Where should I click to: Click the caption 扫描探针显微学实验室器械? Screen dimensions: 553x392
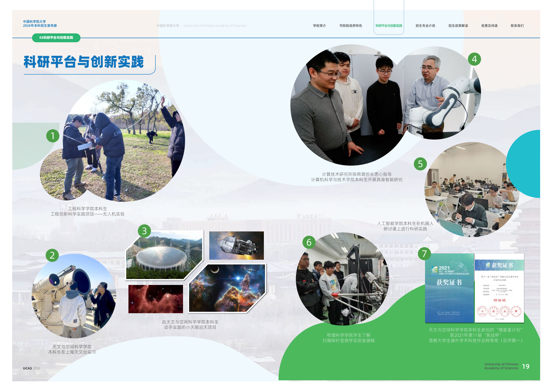click(x=349, y=340)
